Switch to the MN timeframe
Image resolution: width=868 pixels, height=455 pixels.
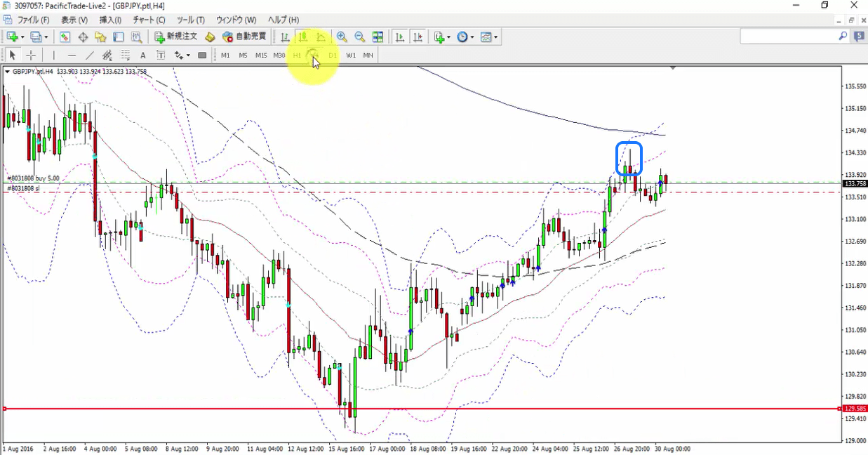click(368, 55)
